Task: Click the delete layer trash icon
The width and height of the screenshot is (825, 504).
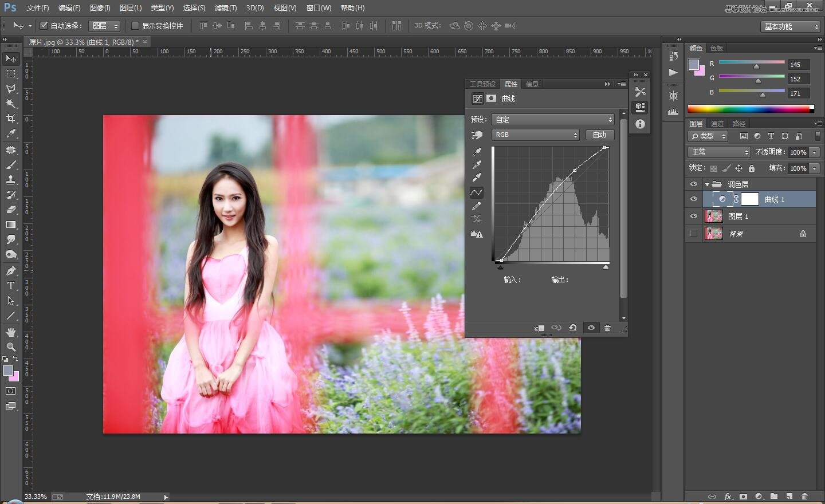Action: pyautogui.click(x=804, y=497)
